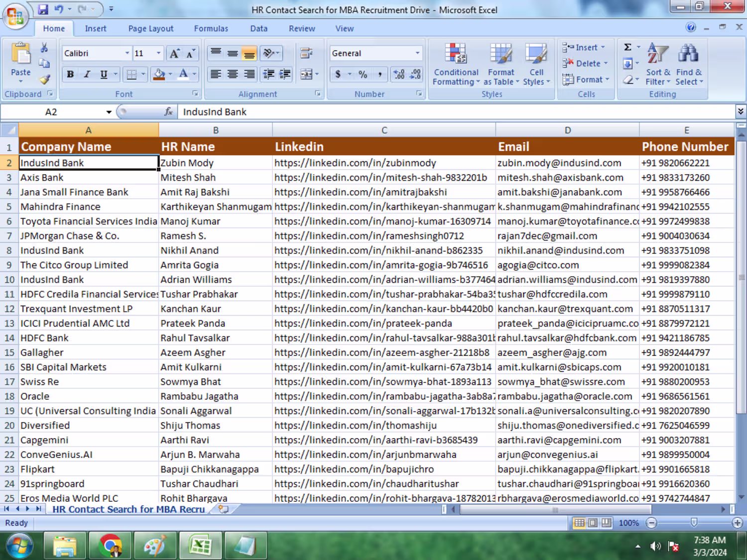Image resolution: width=747 pixels, height=560 pixels.
Task: Click in the formula bar text
Action: pyautogui.click(x=215, y=112)
